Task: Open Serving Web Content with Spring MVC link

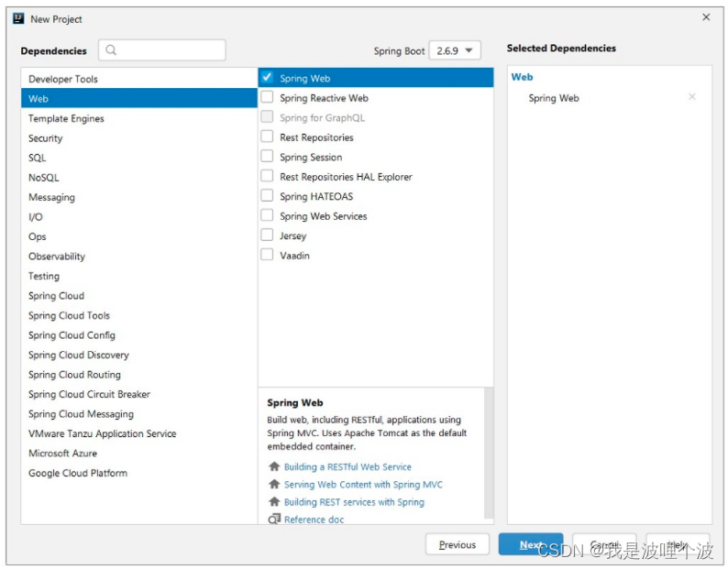Action: [x=363, y=485]
